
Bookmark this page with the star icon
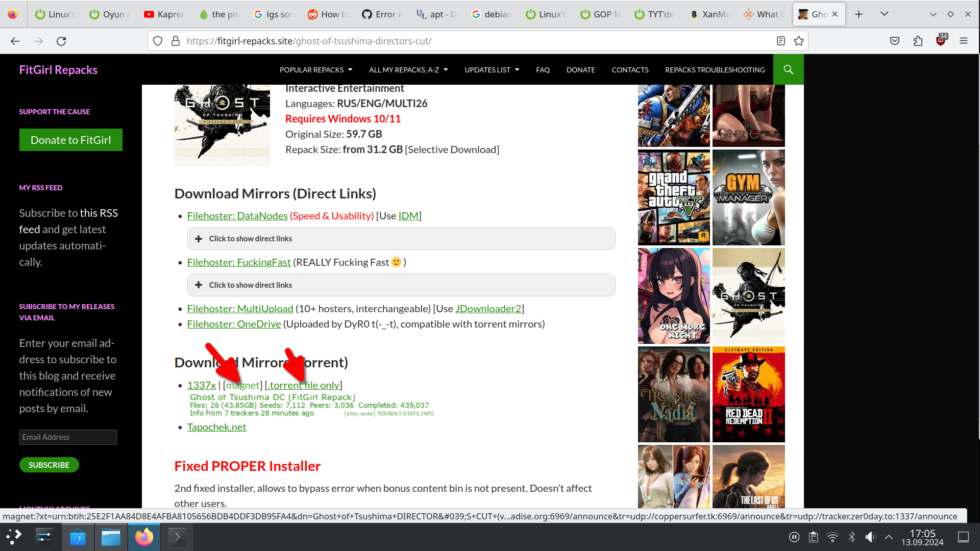(x=799, y=41)
